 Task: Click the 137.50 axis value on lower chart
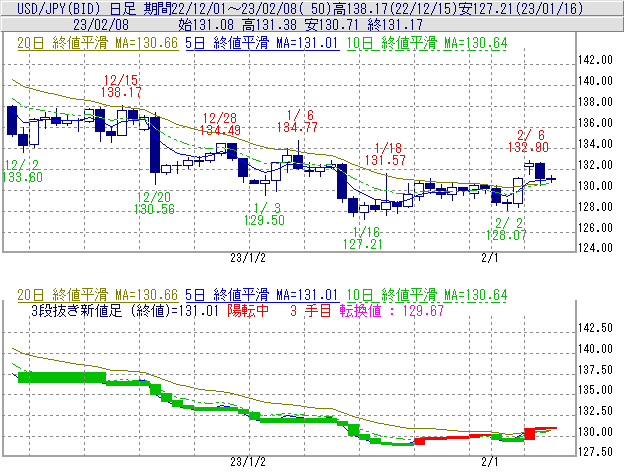[595, 370]
